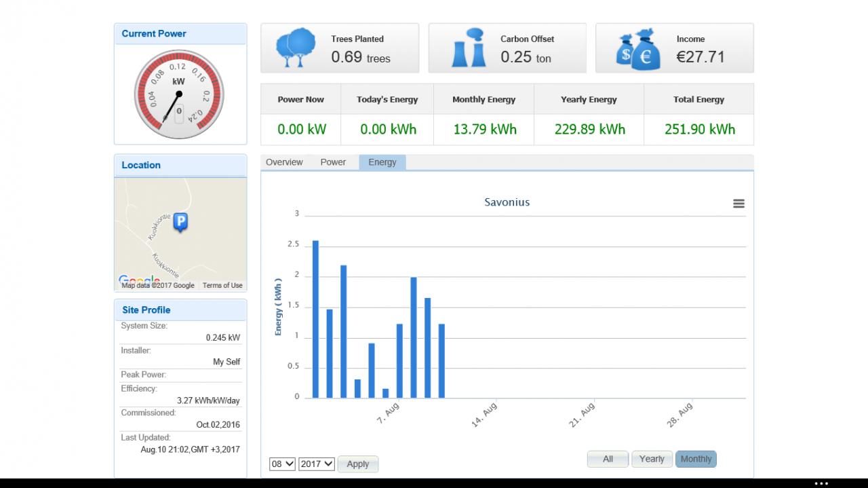Switch chart to Yearly view
Image resolution: width=868 pixels, height=488 pixels.
[652, 459]
